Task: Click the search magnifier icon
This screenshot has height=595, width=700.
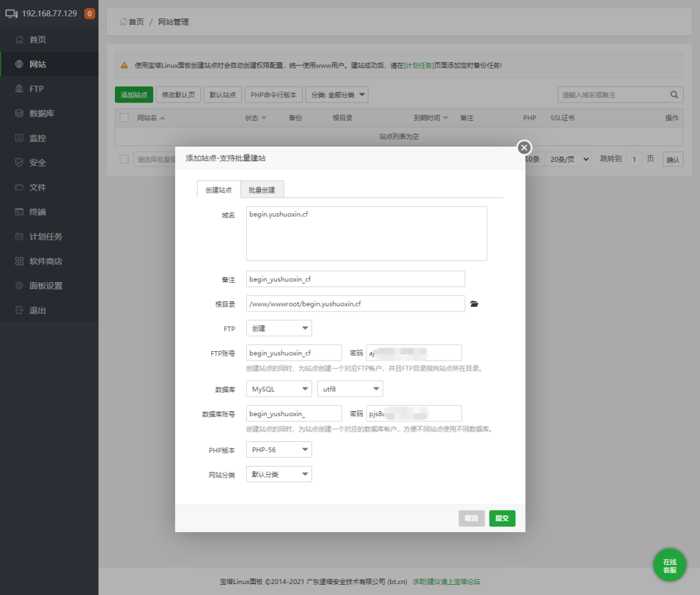Action: coord(673,95)
